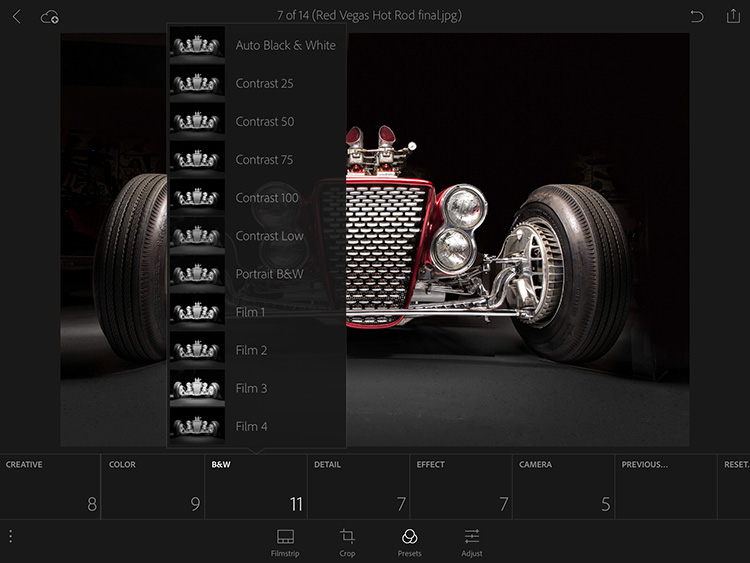Open the Presets panel
This screenshot has width=750, height=563.
(409, 543)
